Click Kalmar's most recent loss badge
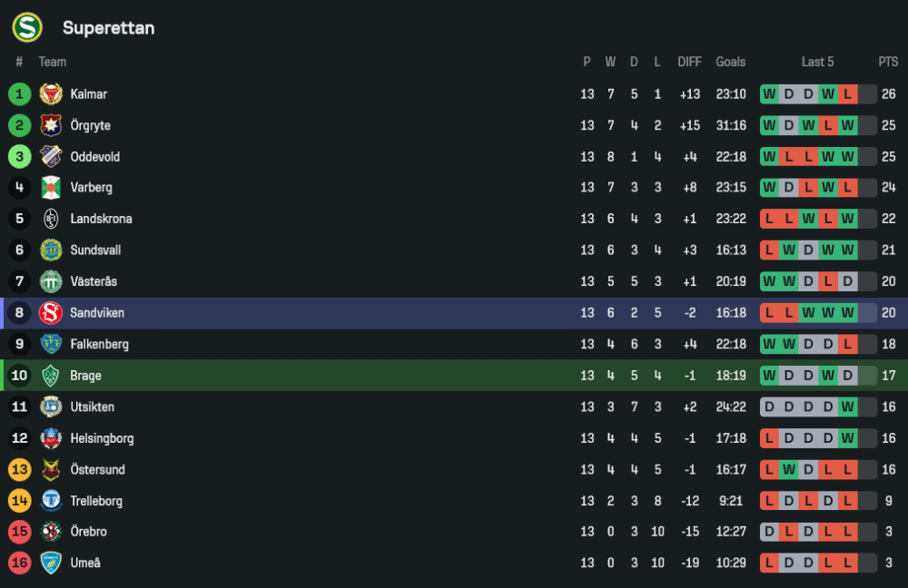The width and height of the screenshot is (908, 588). 848,94
